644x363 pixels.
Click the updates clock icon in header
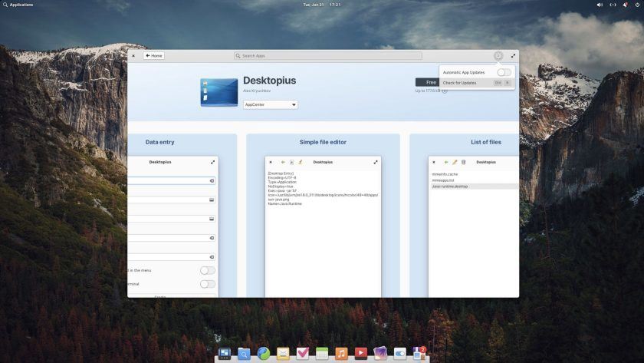tap(498, 56)
